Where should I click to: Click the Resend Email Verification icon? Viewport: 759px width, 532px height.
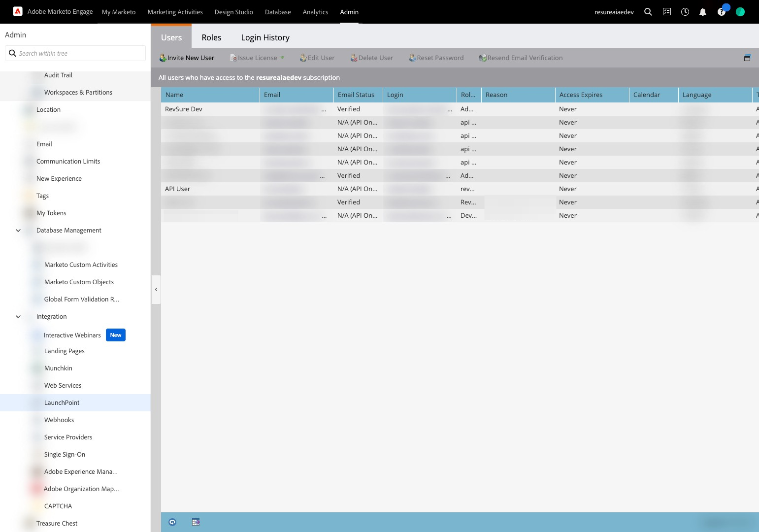pyautogui.click(x=483, y=58)
